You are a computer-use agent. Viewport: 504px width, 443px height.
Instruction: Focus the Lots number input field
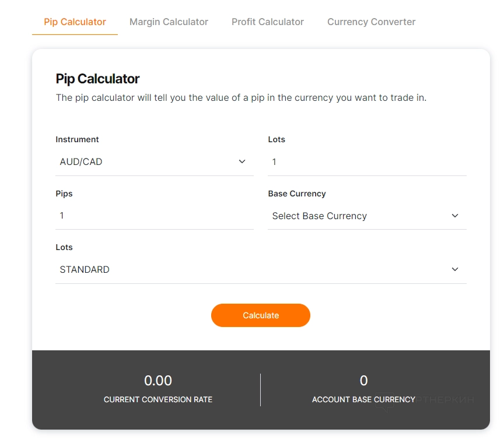[x=366, y=162]
